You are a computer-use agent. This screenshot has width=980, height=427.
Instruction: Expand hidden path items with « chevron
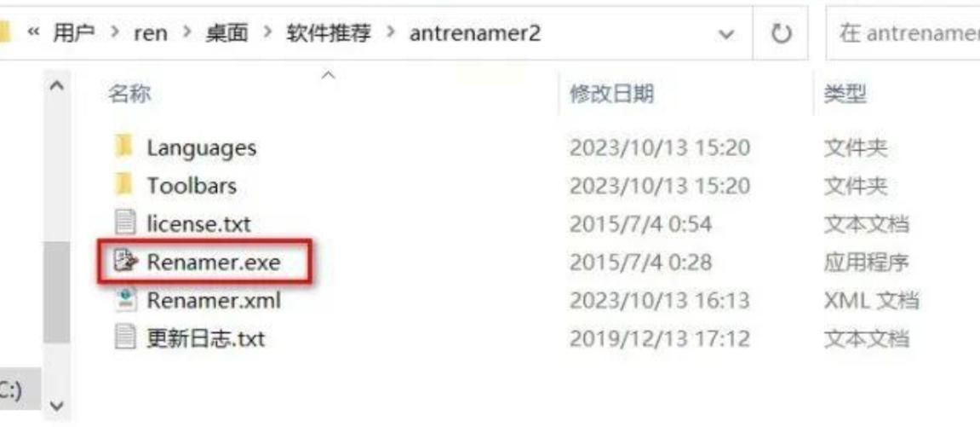point(34,32)
